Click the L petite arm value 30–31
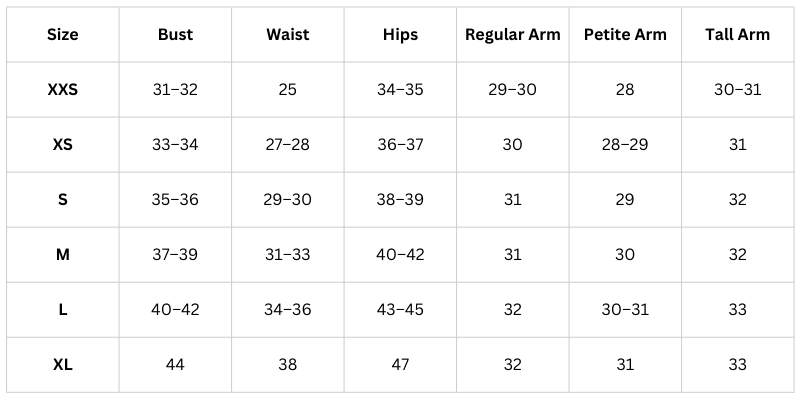 [625, 310]
